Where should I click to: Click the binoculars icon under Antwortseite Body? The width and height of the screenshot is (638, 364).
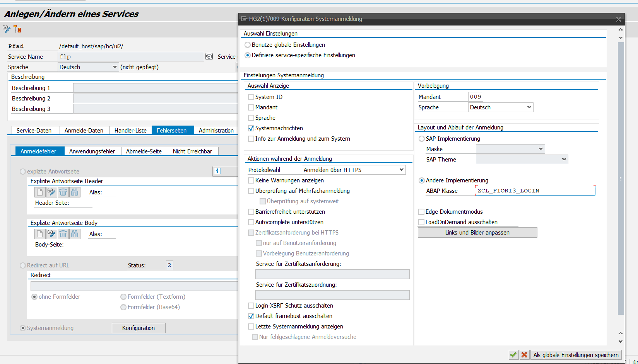click(x=75, y=234)
